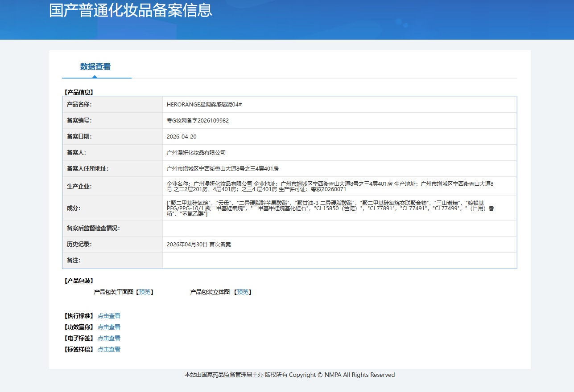This screenshot has height=392, width=574.
Task: Click the 【标签样稿】 label
Action: tap(79, 349)
